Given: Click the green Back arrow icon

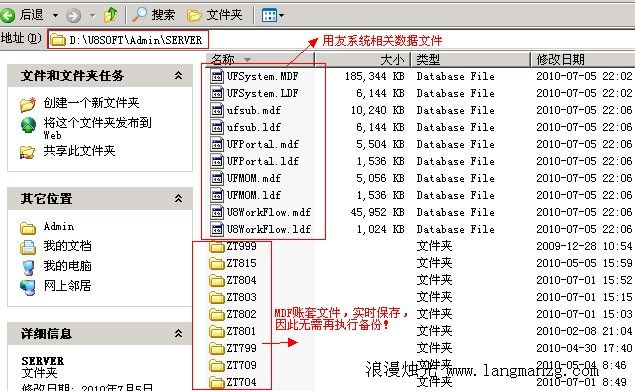Looking at the screenshot, I should pyautogui.click(x=7, y=15).
